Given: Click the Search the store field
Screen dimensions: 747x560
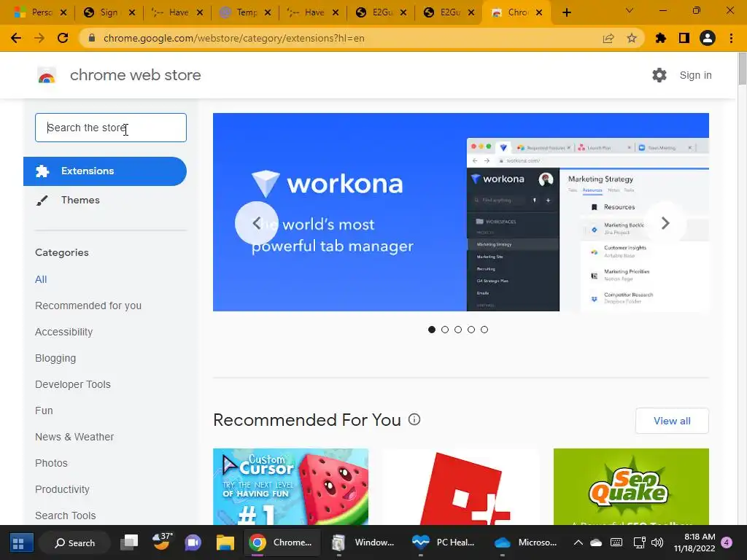Looking at the screenshot, I should pos(111,128).
